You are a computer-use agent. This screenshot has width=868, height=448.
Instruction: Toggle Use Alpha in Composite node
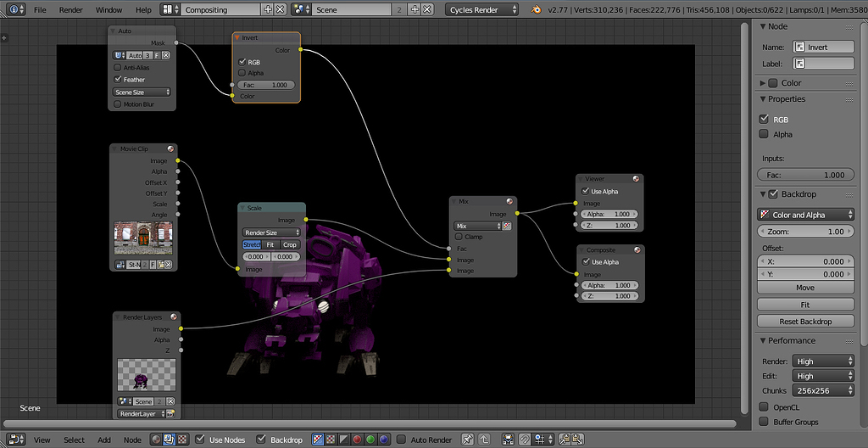click(586, 261)
